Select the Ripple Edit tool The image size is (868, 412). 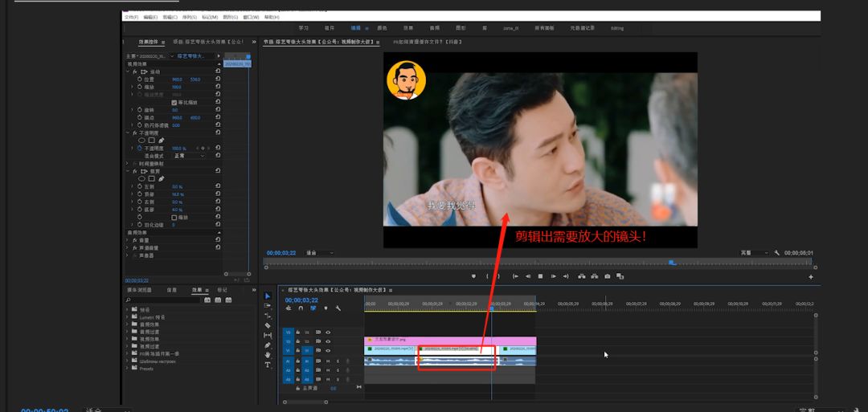(x=268, y=315)
